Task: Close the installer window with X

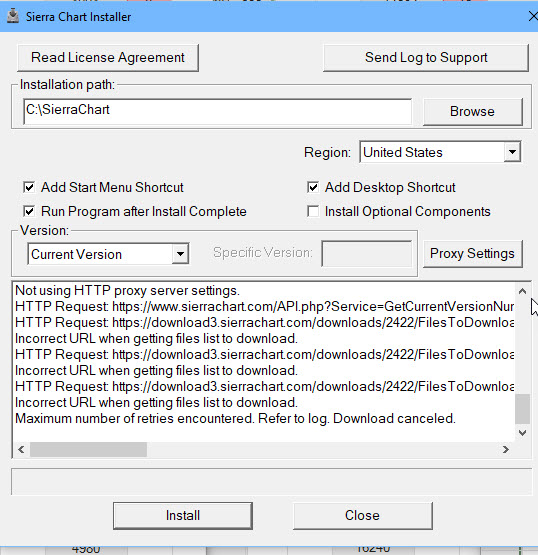Action: pos(533,16)
